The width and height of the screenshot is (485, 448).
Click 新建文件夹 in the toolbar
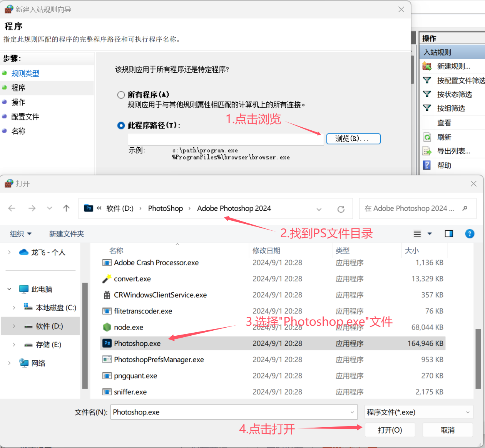pyautogui.click(x=67, y=234)
